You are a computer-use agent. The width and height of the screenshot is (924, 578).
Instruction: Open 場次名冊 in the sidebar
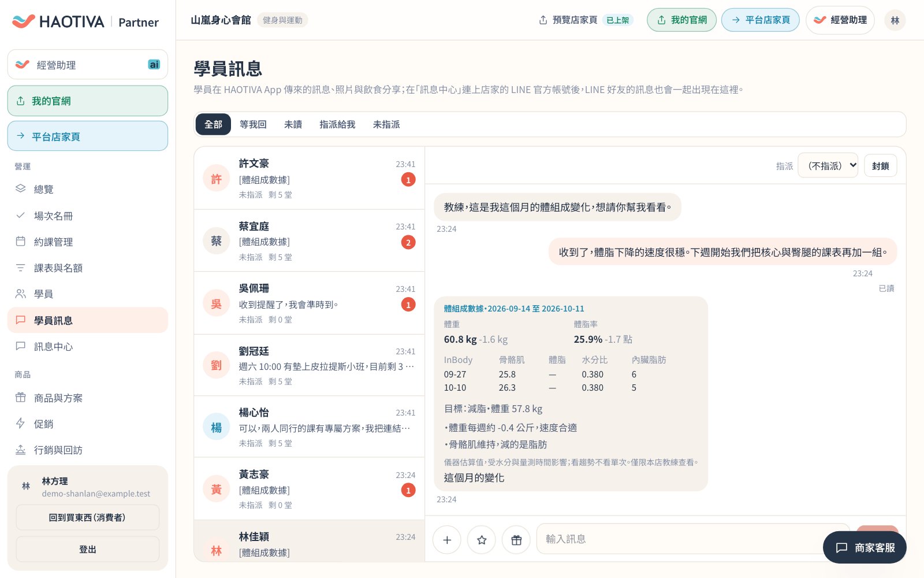[88, 216]
